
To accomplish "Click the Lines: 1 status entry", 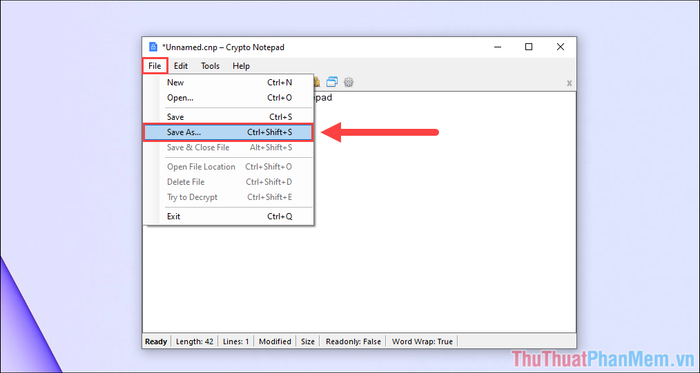I will tap(236, 342).
